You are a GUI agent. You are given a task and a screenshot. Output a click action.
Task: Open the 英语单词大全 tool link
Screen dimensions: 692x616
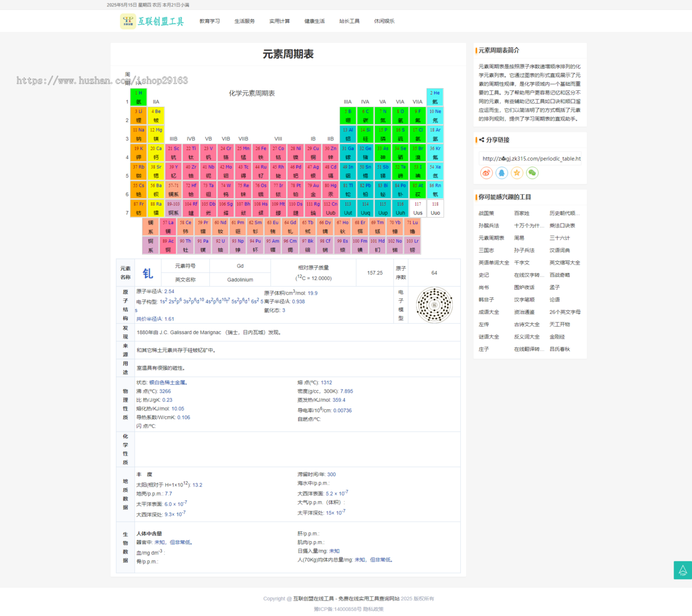(x=494, y=263)
